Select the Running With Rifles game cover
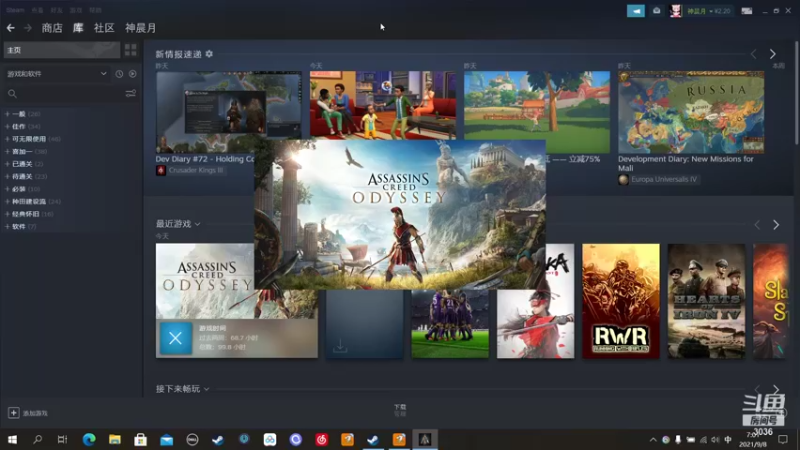The image size is (800, 450). [621, 301]
